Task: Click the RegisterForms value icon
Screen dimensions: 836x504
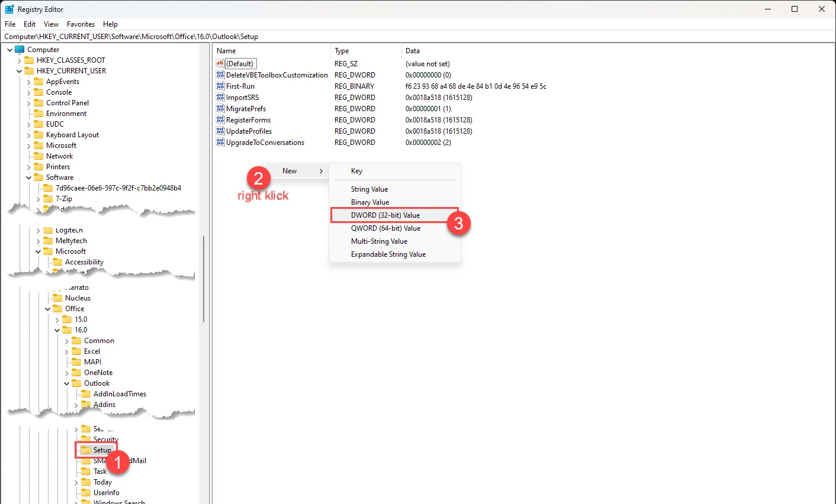Action: pyautogui.click(x=220, y=120)
